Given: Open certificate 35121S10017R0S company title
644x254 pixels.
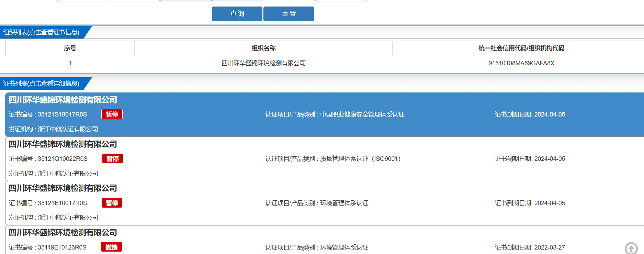Looking at the screenshot, I should (63, 100).
